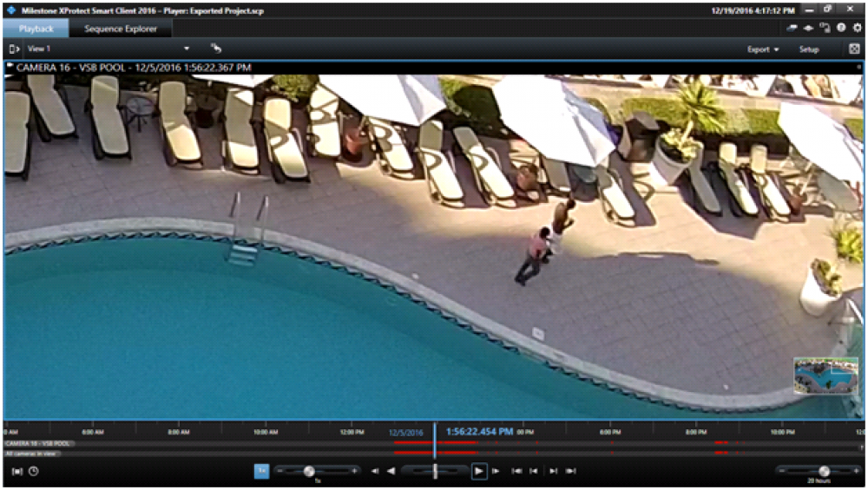Screen dimensions: 868x490
Task: Select the Playback tab
Action: pyautogui.click(x=36, y=29)
